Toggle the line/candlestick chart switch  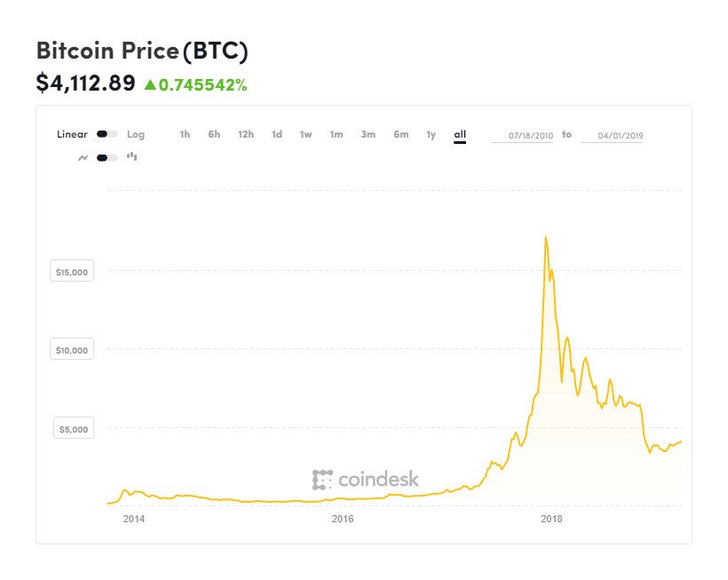pyautogui.click(x=107, y=157)
